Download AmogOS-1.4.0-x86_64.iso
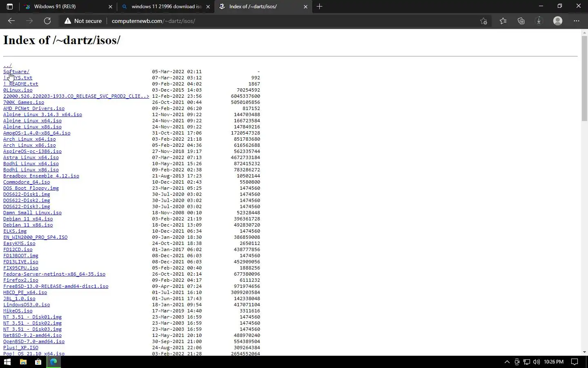588x368 pixels. pos(37,133)
